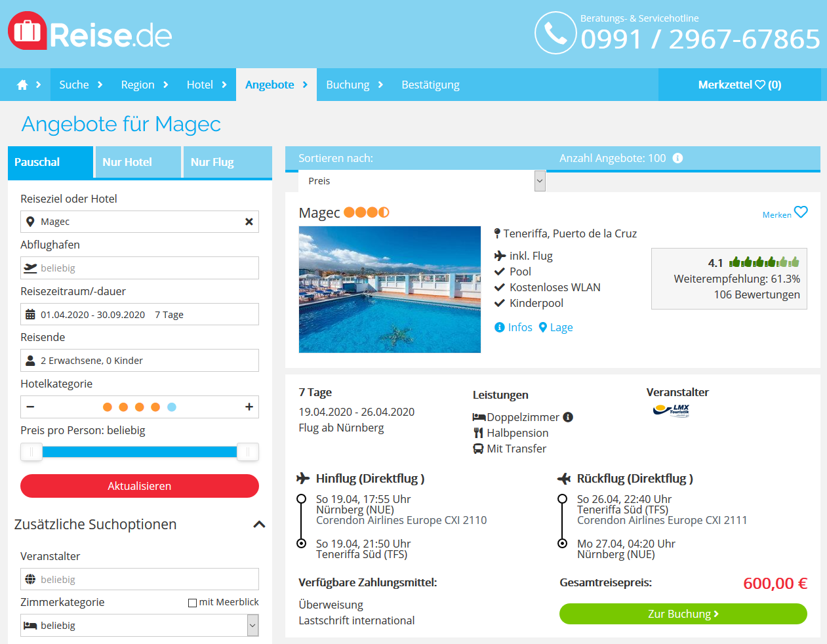Click the red Aktualisieren button
827x644 pixels.
(140, 486)
